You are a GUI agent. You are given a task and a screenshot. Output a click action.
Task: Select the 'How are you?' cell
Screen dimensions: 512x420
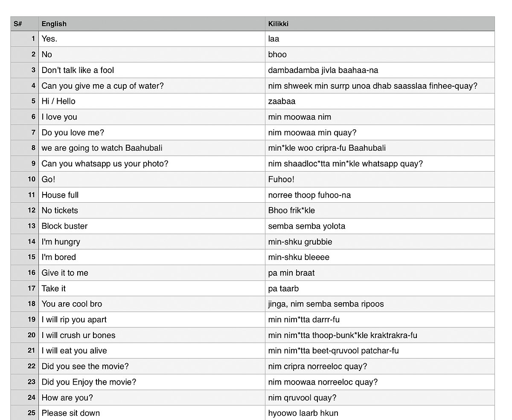click(x=151, y=397)
